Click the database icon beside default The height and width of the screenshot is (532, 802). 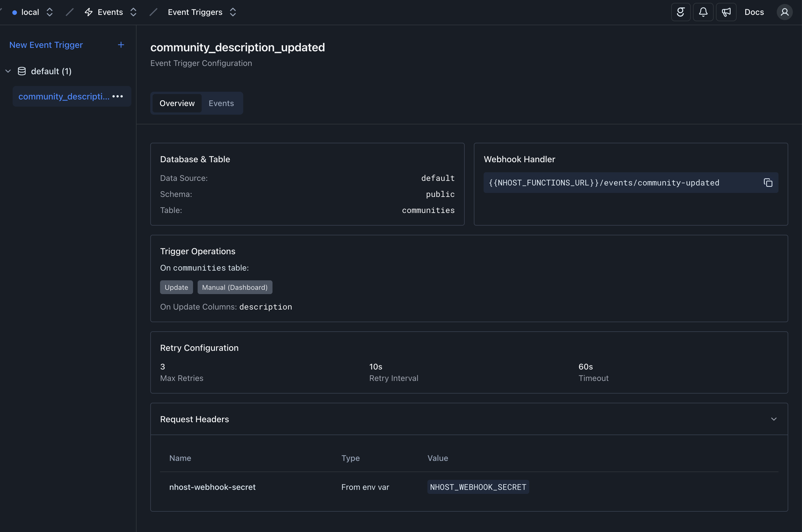tap(22, 71)
